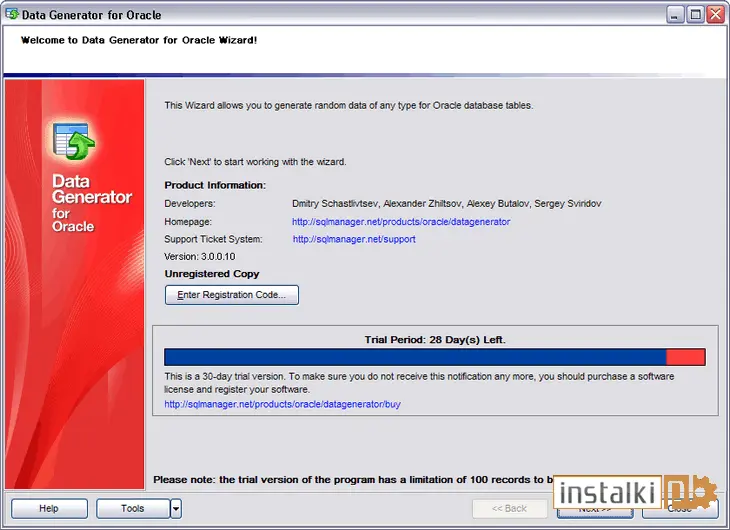Click the Enter Registration Code button
This screenshot has width=730, height=530.
tap(231, 295)
